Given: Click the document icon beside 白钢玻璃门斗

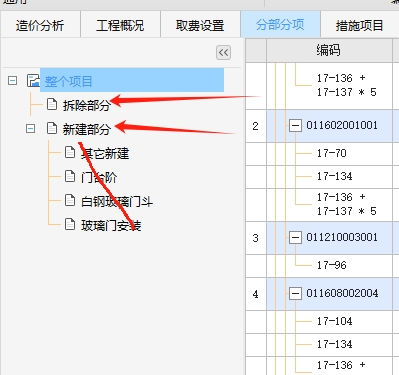Looking at the screenshot, I should click(x=70, y=200).
